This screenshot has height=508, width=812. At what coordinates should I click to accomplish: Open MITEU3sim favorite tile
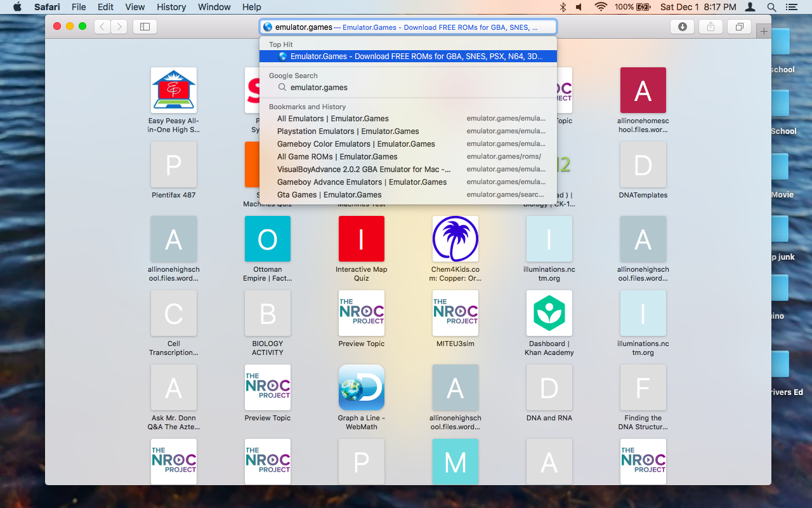click(455, 313)
